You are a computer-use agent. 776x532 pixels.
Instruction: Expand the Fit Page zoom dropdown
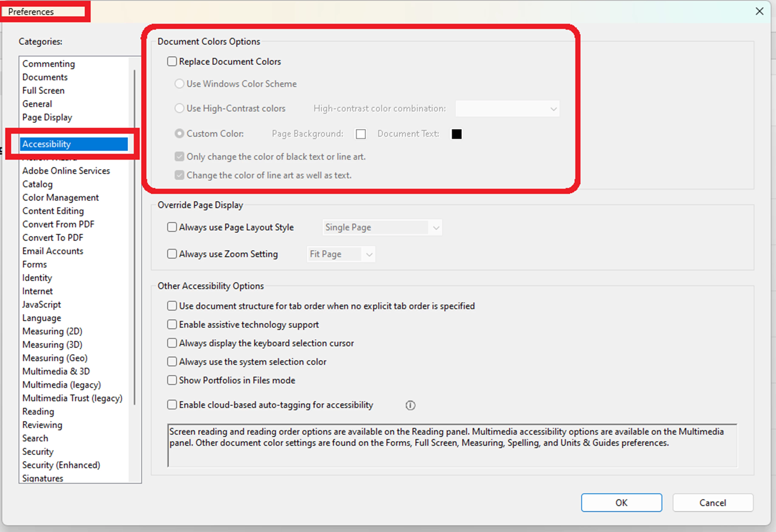(341, 254)
